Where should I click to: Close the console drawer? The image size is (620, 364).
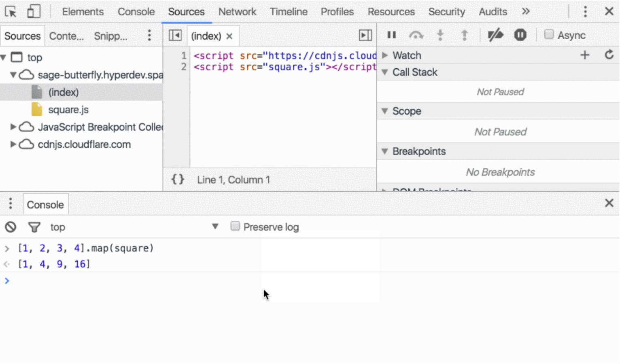coord(609,203)
